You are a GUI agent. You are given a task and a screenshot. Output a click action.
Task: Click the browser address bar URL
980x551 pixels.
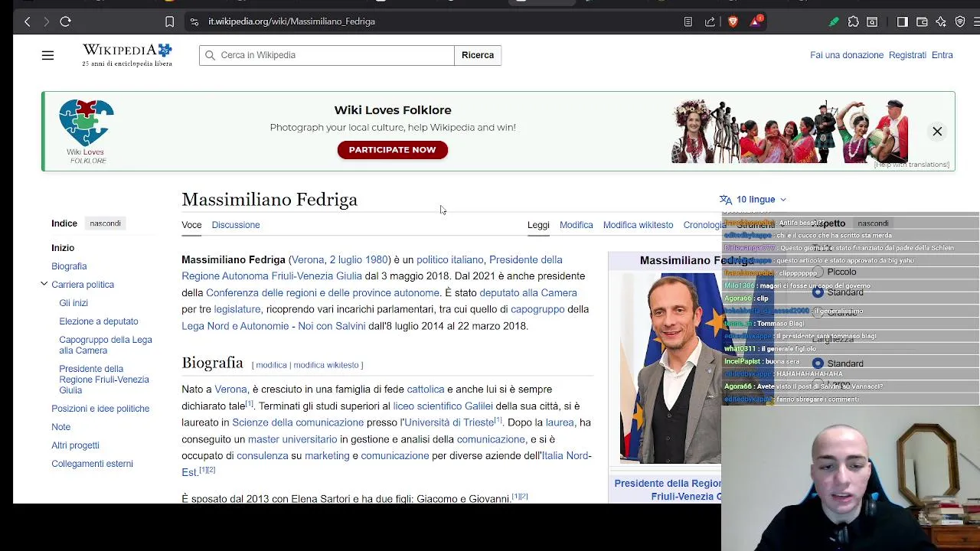point(292,21)
